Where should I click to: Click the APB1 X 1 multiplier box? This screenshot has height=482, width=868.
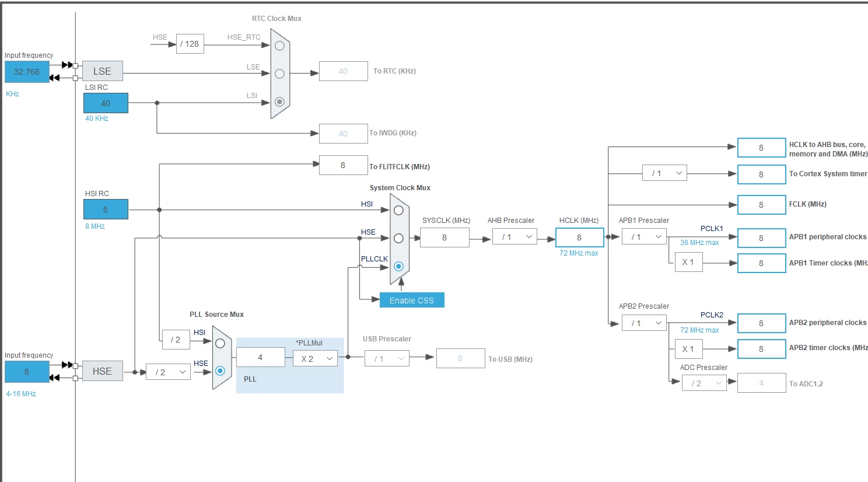pyautogui.click(x=688, y=262)
